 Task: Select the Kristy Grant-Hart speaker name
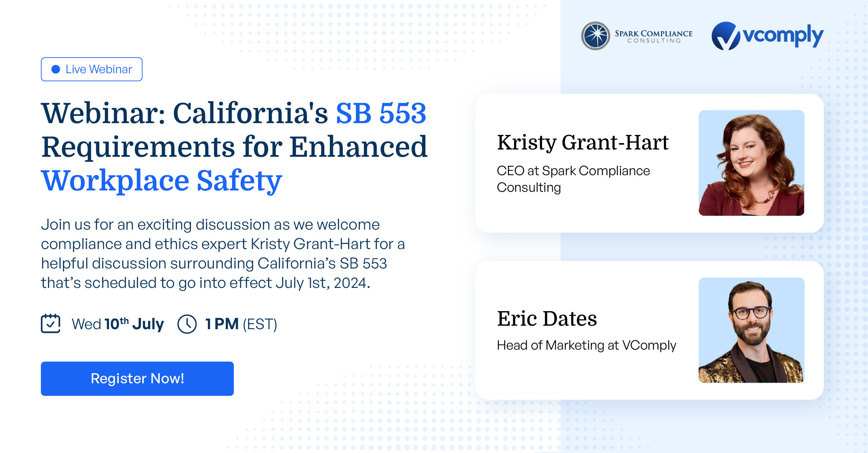point(583,143)
